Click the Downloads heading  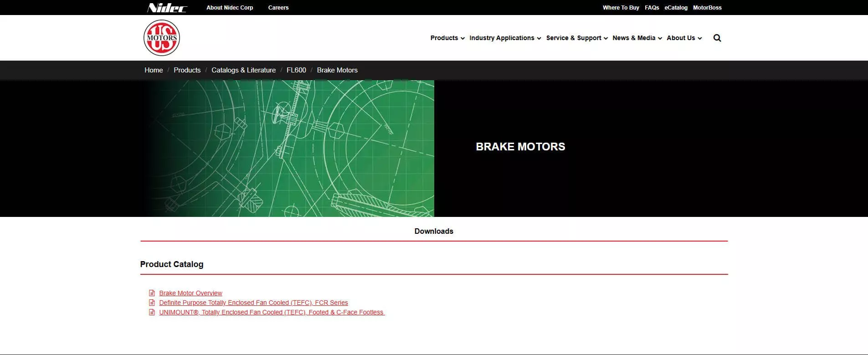[434, 231]
